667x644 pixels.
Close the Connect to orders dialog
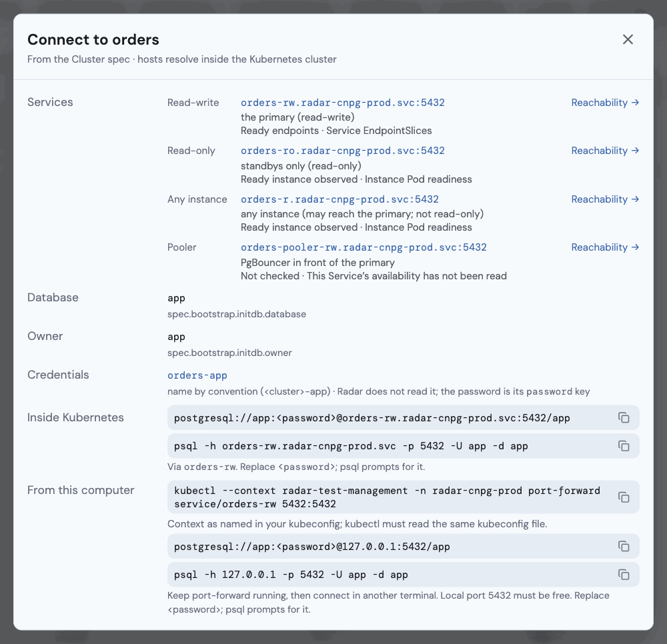628,39
